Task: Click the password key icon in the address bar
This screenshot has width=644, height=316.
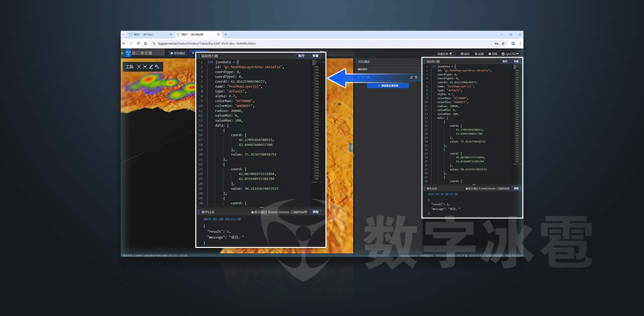Action: coord(496,44)
